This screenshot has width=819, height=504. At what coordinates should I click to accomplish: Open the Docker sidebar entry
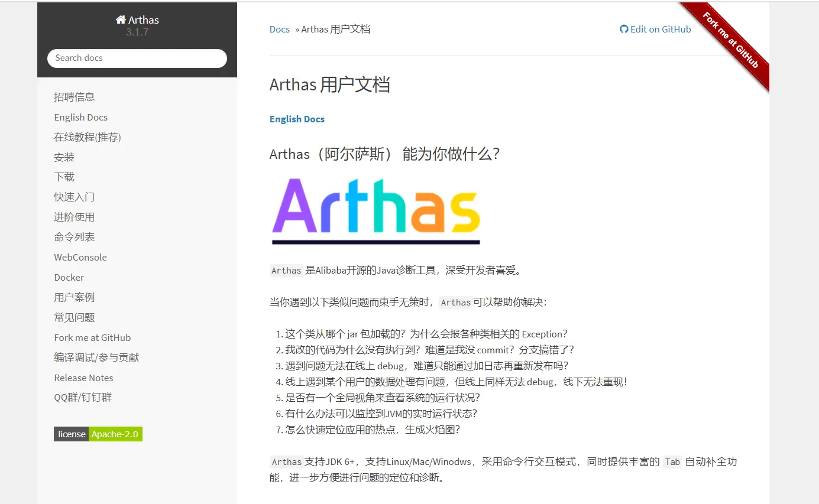(x=69, y=277)
